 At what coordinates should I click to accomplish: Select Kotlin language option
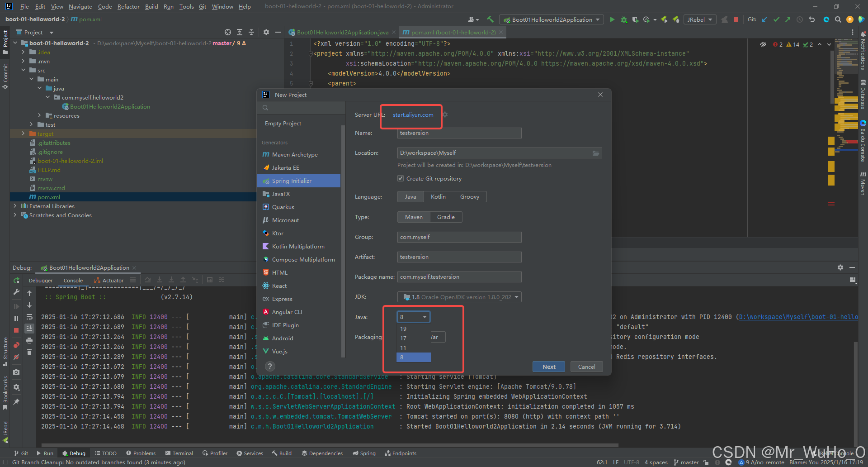click(438, 197)
